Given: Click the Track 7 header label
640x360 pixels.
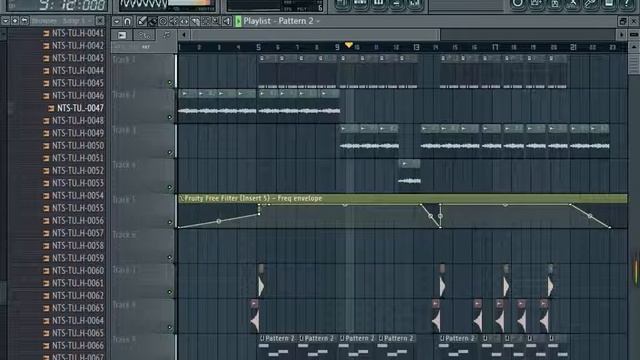Looking at the screenshot, I should [124, 270].
